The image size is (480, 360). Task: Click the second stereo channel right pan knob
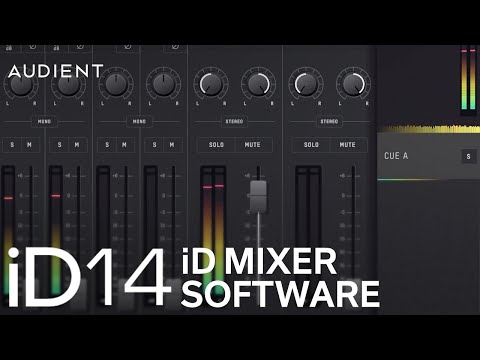353,84
